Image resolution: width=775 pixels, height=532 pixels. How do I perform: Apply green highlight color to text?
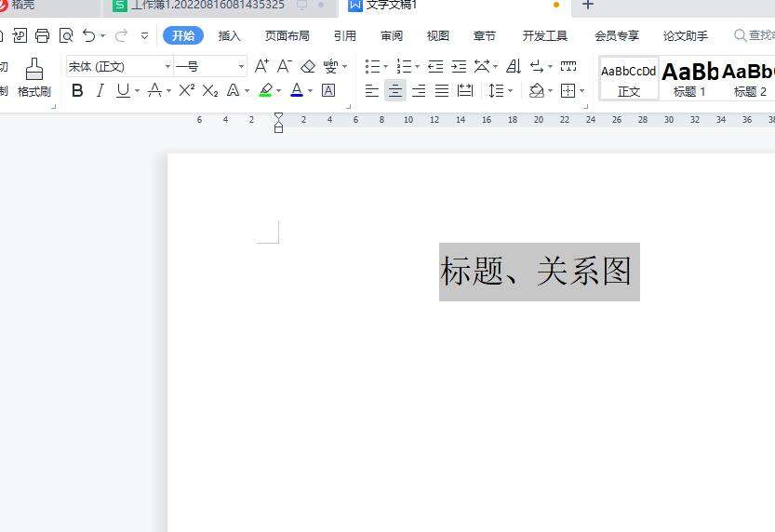coord(266,90)
